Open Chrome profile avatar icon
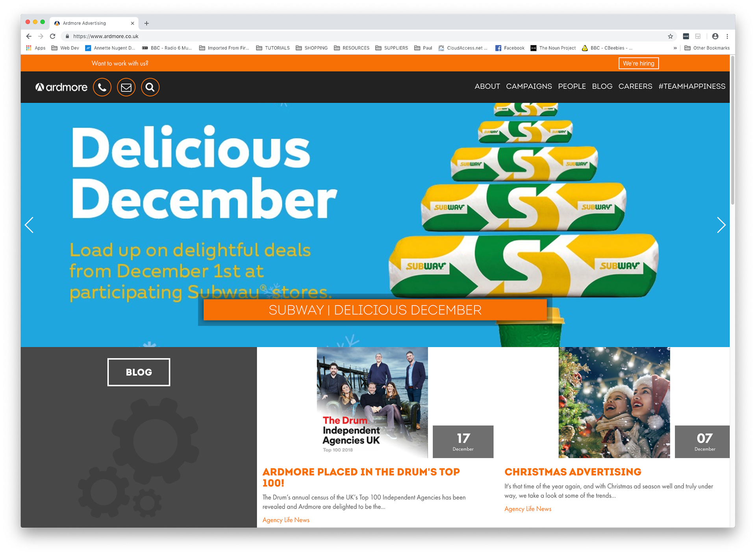 pyautogui.click(x=715, y=36)
